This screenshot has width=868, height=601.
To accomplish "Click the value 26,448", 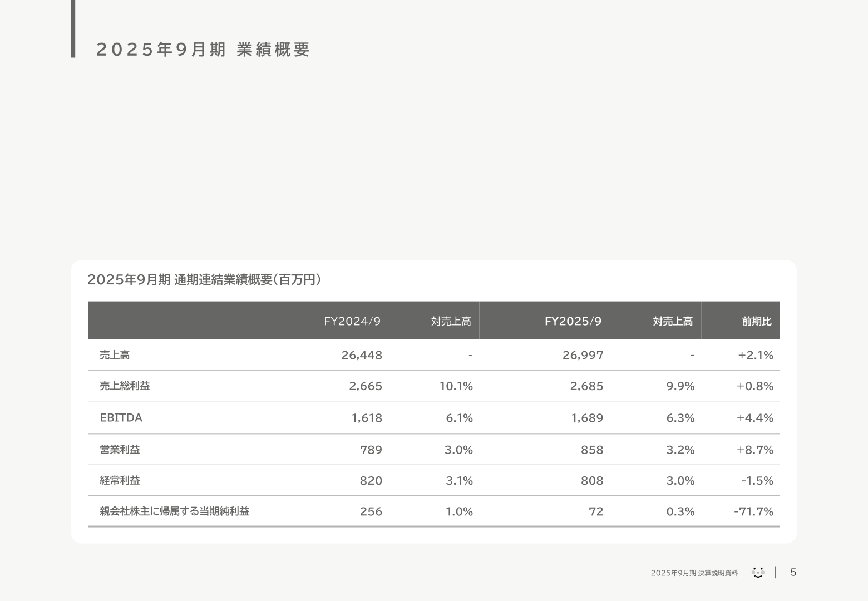I will (362, 355).
